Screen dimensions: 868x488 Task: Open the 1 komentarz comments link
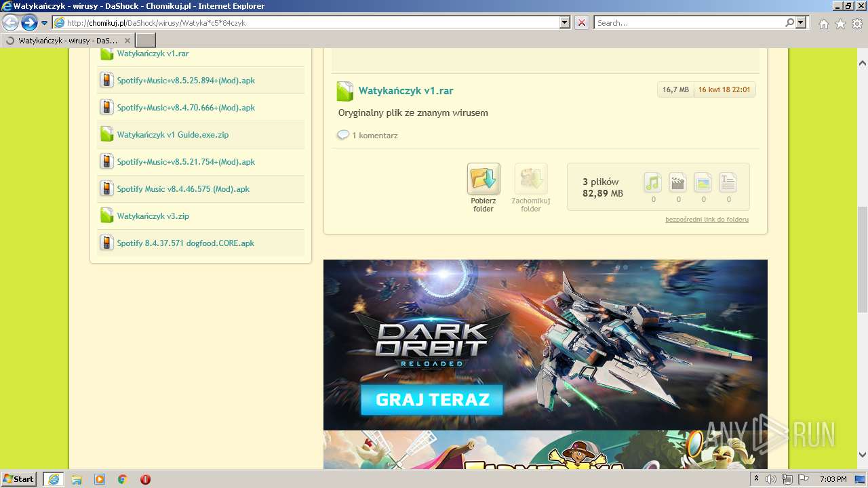[x=374, y=136]
